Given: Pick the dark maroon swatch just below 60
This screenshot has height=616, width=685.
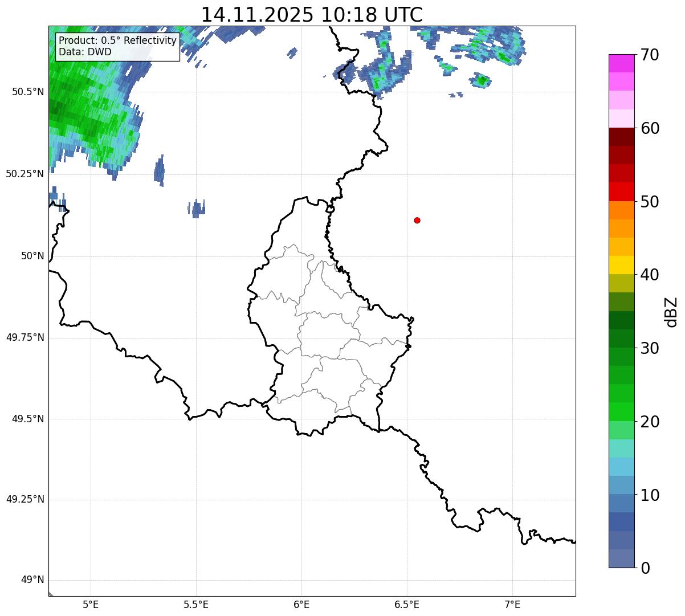Looking at the screenshot, I should pyautogui.click(x=621, y=137).
